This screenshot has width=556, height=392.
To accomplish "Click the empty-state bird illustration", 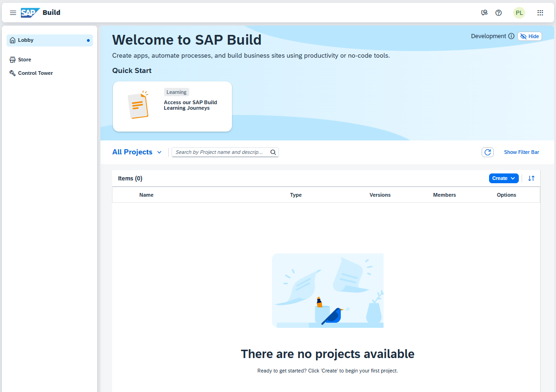I will tap(328, 291).
